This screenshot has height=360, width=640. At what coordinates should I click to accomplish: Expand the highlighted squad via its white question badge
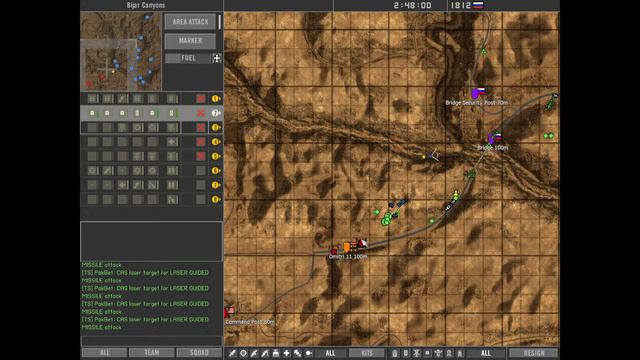coord(216,113)
